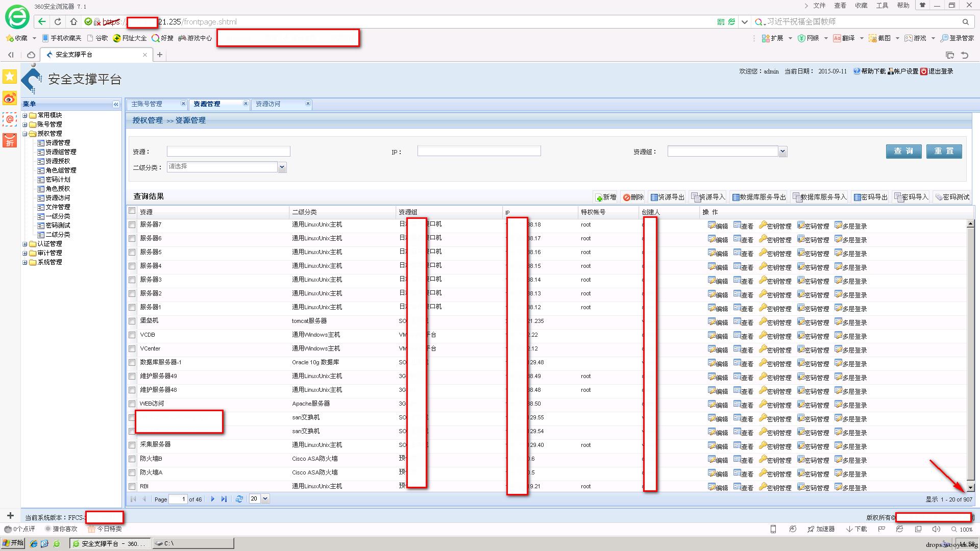Screen dimensions: 980x551
Task: Click scrollbar down arrow in results
Action: coord(970,488)
